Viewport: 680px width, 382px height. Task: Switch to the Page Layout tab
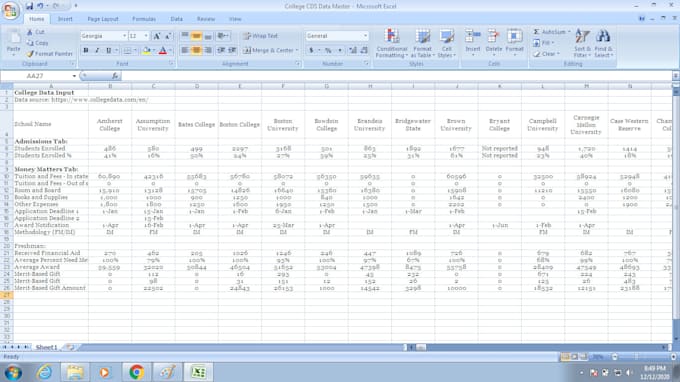coord(103,19)
